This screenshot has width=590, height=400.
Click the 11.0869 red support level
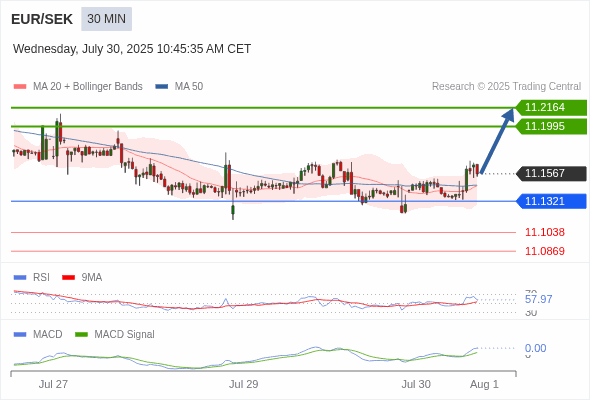point(545,251)
